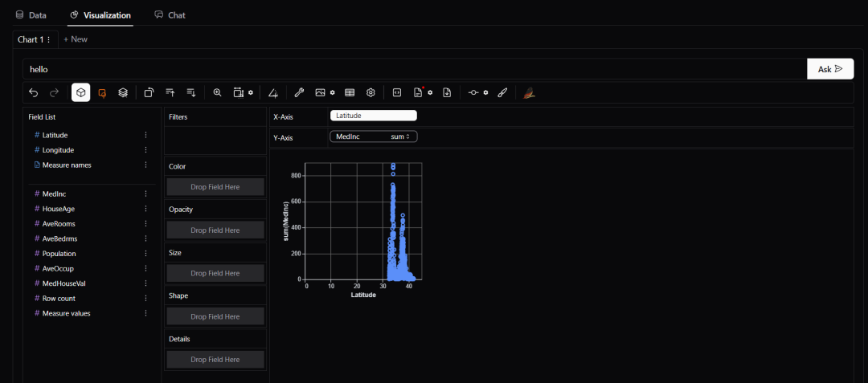Sort descending using the toolbar icon
Image resolution: width=868 pixels, height=383 pixels.
191,93
